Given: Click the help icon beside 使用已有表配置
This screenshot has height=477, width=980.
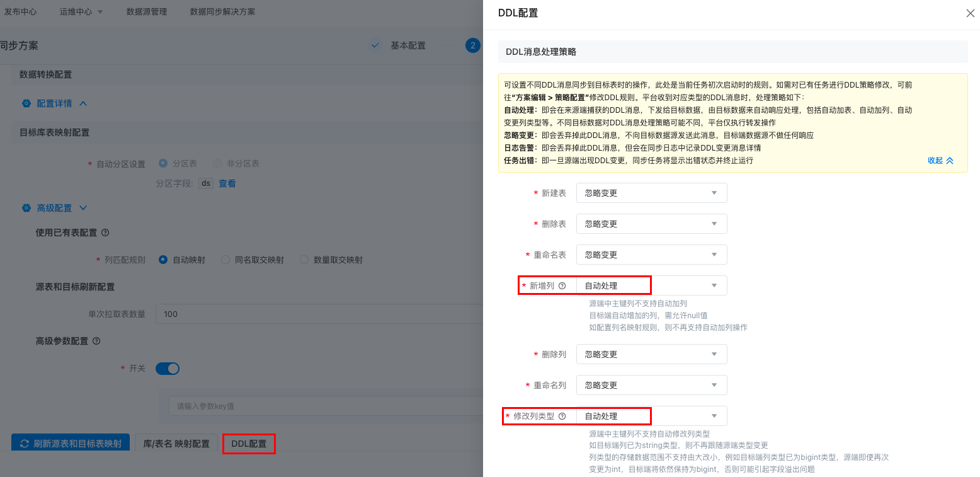Looking at the screenshot, I should click(105, 233).
